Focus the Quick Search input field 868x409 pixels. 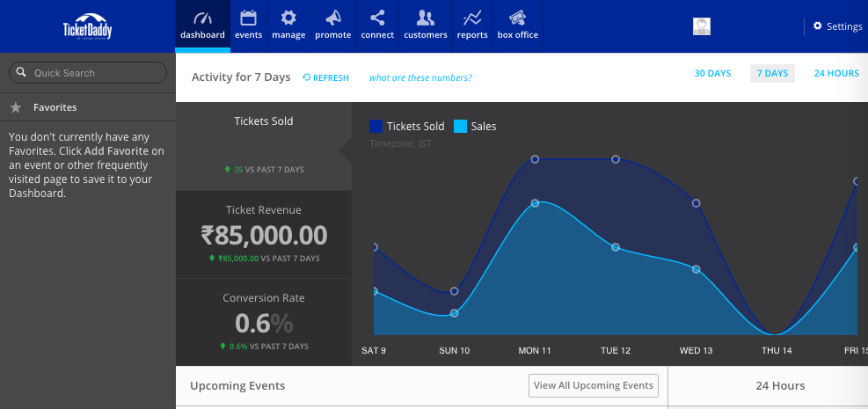coord(88,72)
